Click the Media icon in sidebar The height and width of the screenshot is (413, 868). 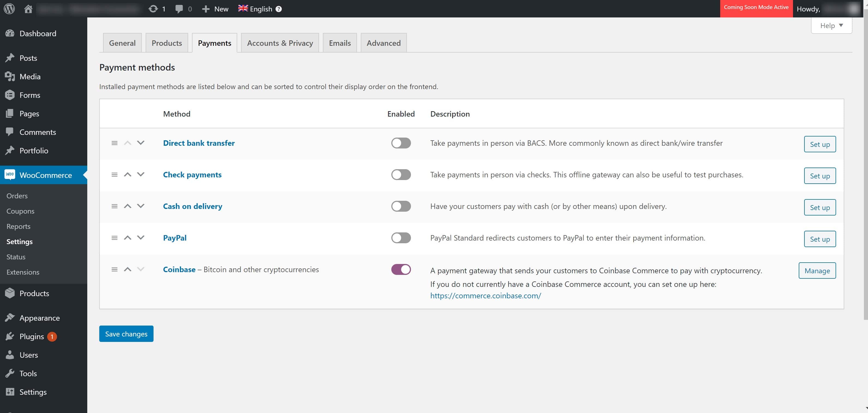click(x=10, y=76)
